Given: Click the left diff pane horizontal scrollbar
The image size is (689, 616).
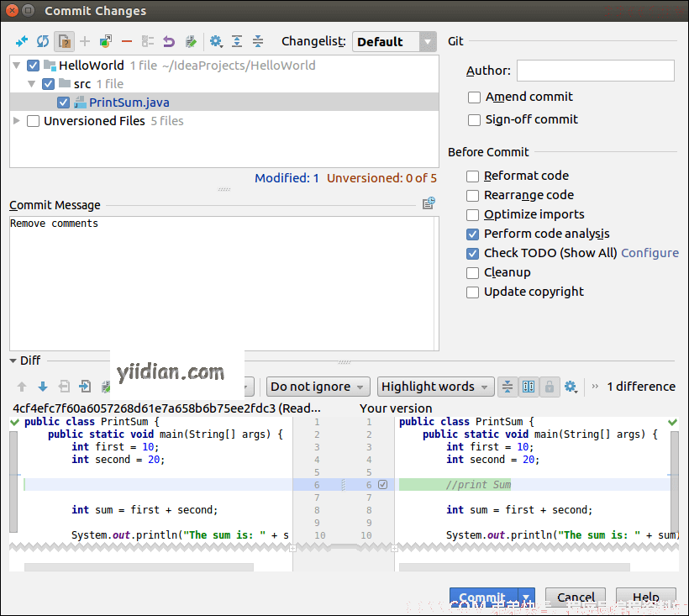Looking at the screenshot, I should tap(139, 567).
